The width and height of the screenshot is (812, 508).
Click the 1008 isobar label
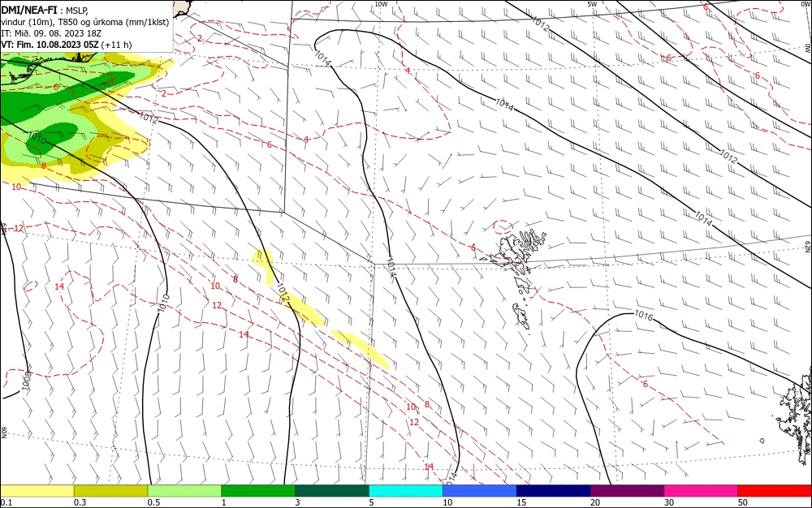(27, 381)
